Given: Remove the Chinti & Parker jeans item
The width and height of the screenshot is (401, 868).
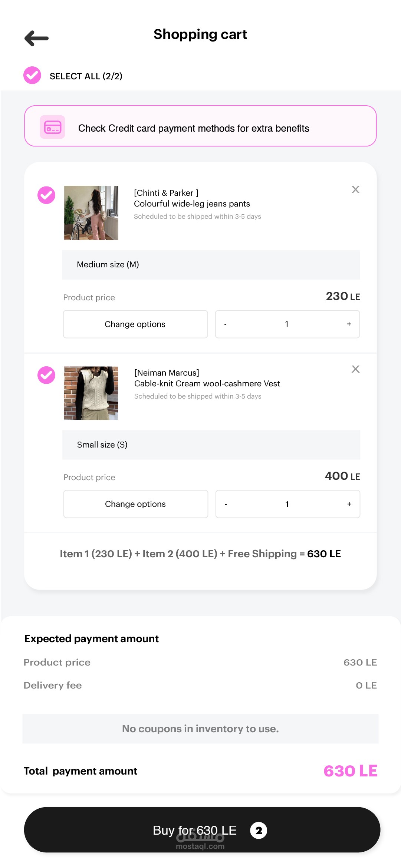Looking at the screenshot, I should click(355, 189).
